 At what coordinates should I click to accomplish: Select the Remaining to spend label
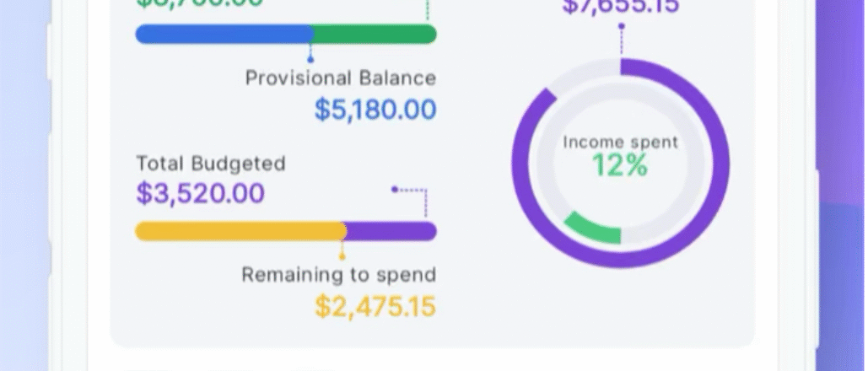(339, 275)
